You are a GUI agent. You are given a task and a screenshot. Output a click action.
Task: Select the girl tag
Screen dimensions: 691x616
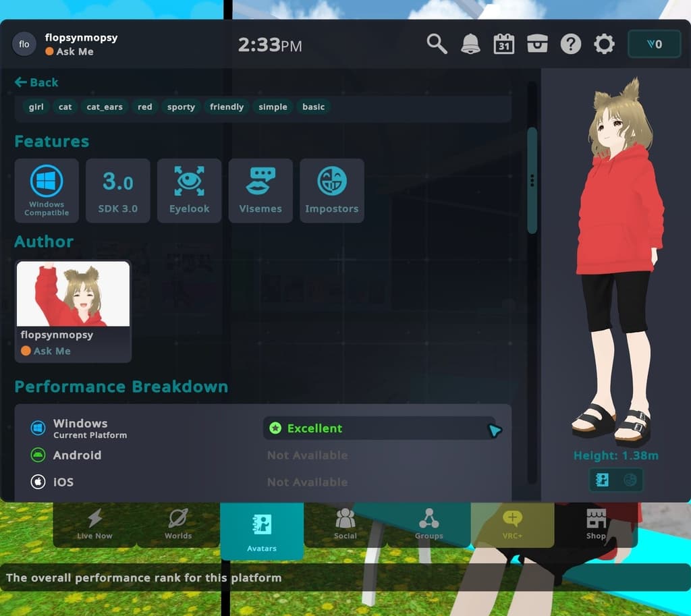point(36,107)
